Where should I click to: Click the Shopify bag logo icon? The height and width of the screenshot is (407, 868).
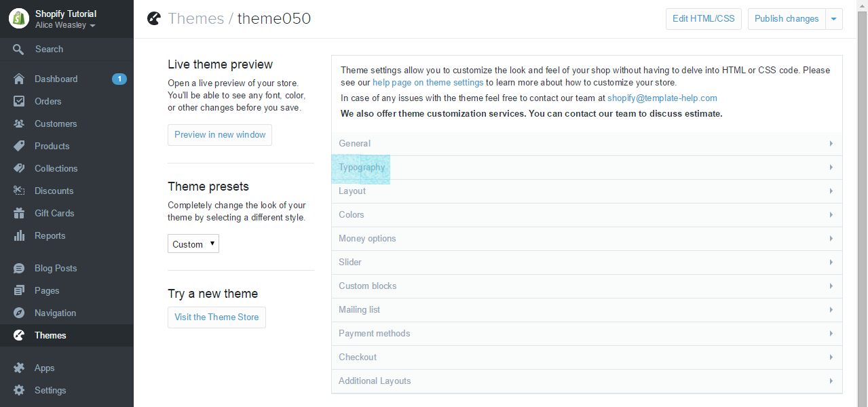[19, 18]
